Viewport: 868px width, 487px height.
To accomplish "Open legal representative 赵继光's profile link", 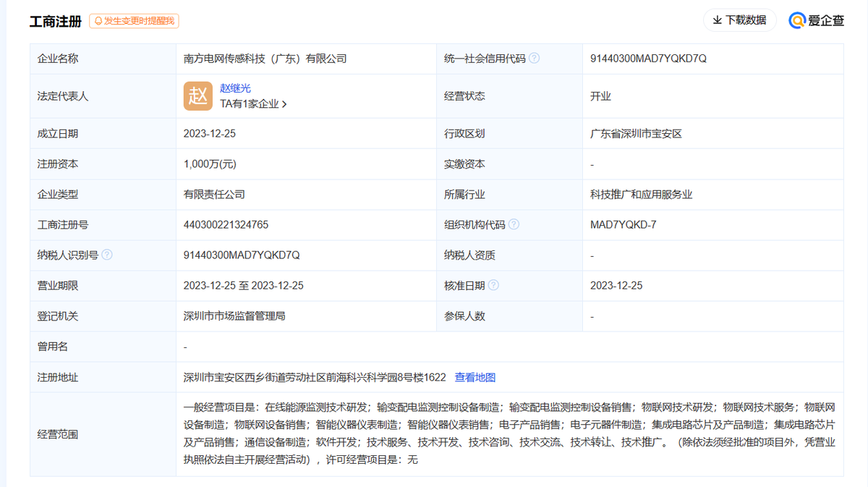I will tap(235, 88).
